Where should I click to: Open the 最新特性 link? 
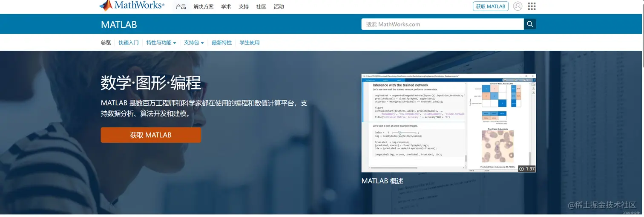tap(222, 43)
